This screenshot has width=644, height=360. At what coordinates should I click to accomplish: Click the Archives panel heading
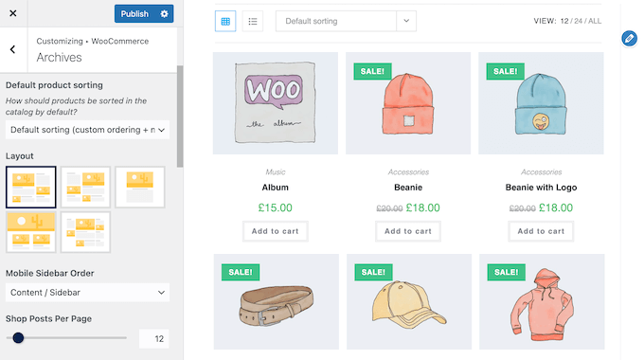pyautogui.click(x=59, y=58)
